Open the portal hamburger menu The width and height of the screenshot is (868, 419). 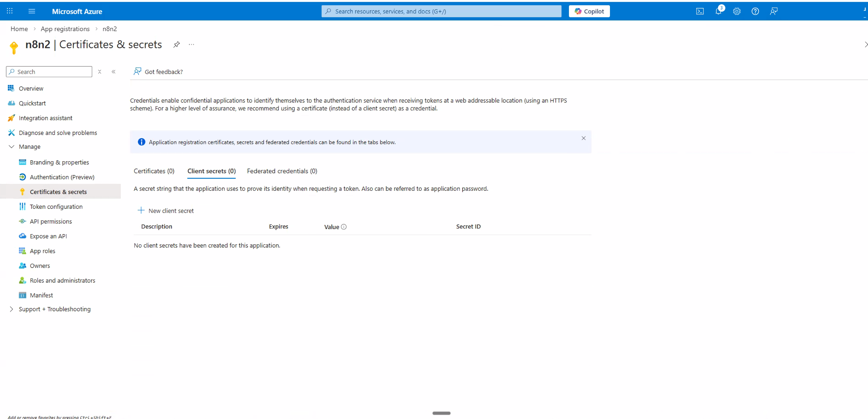(x=32, y=11)
